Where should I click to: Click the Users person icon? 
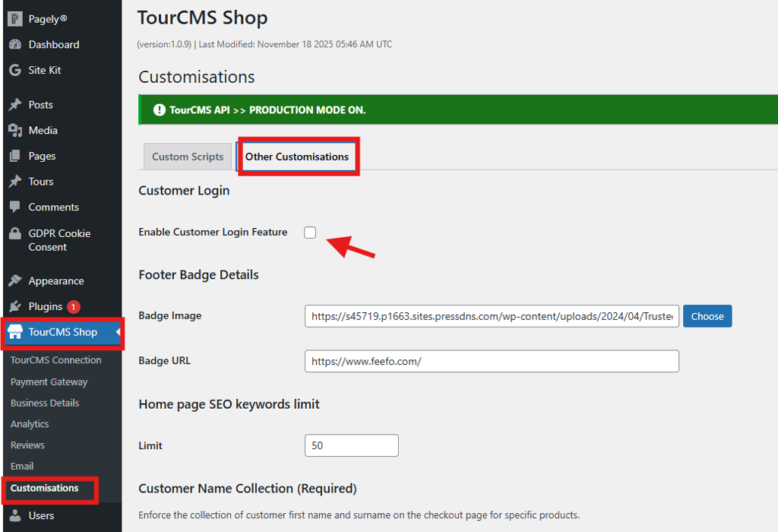(x=15, y=515)
